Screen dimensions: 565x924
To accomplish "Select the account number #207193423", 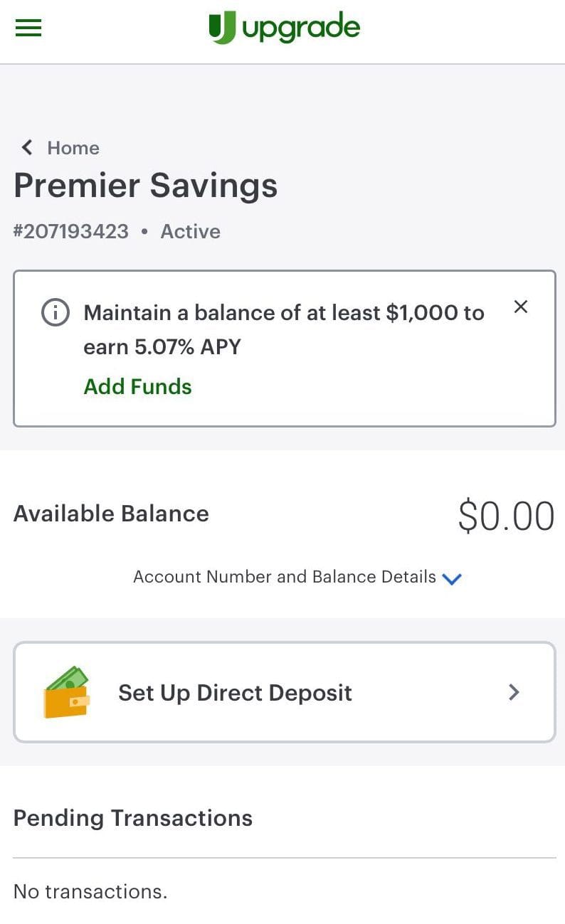I will pyautogui.click(x=70, y=231).
